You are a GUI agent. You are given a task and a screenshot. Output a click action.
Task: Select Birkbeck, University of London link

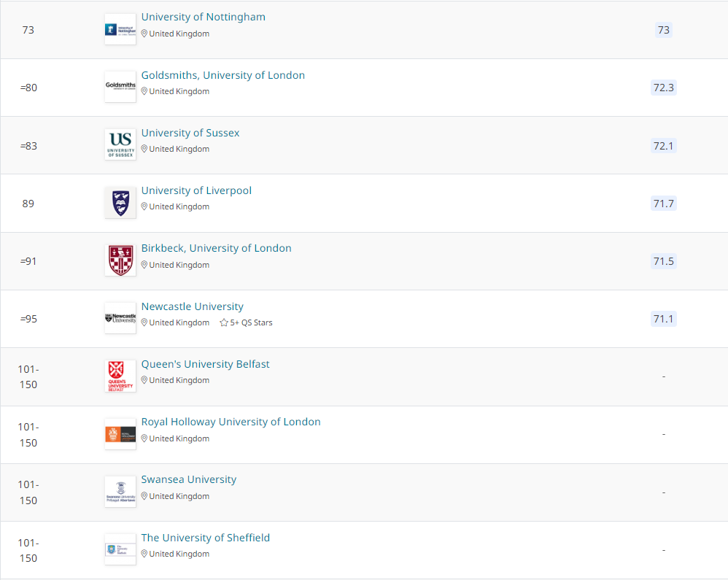(x=217, y=248)
